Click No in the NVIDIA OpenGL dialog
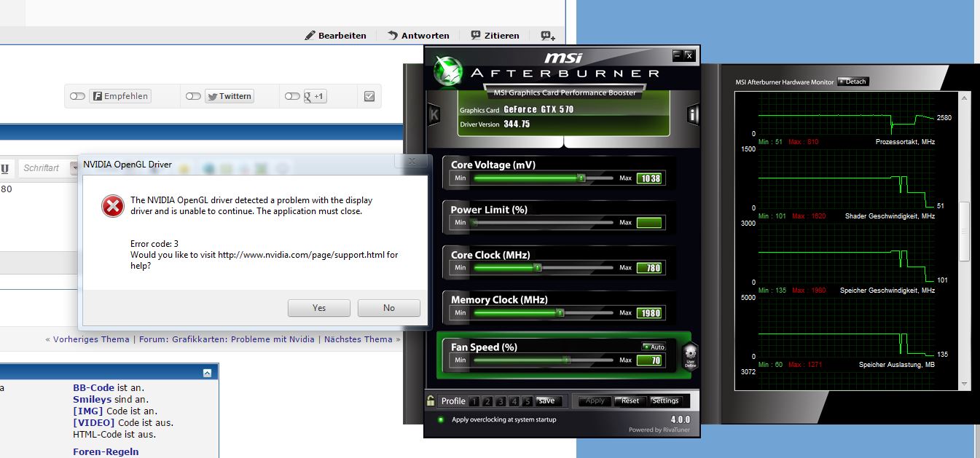980x458 pixels. coord(389,308)
